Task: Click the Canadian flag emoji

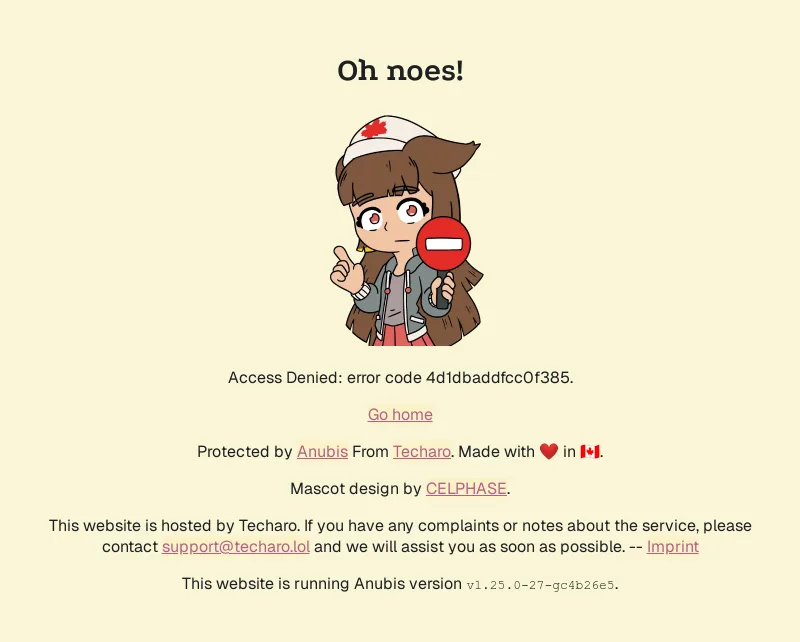Action: pos(590,452)
